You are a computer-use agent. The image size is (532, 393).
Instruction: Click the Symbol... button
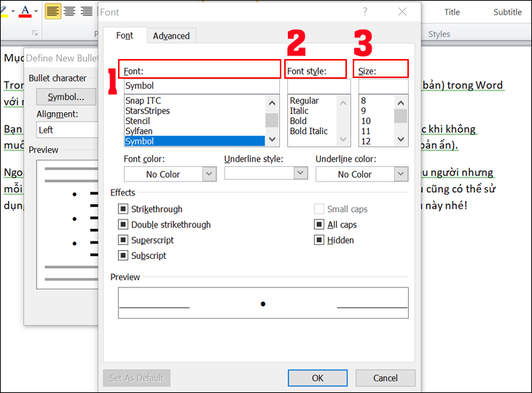[66, 97]
